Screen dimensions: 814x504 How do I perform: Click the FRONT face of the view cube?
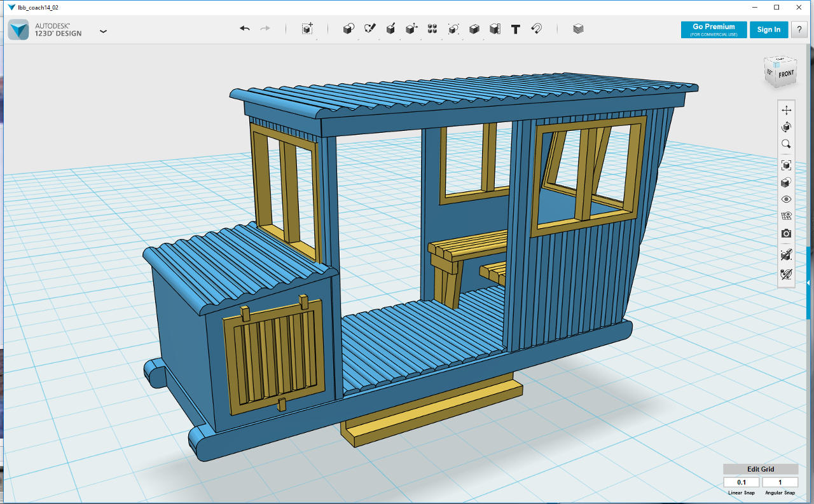(x=787, y=74)
